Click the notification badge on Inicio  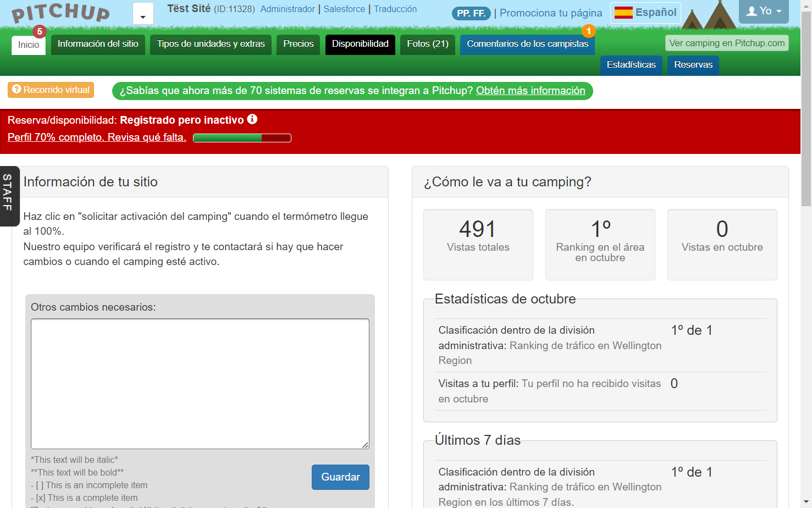[x=40, y=32]
